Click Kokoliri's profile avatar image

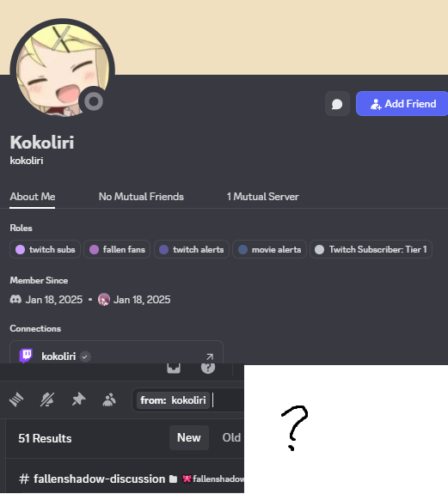tap(63, 70)
